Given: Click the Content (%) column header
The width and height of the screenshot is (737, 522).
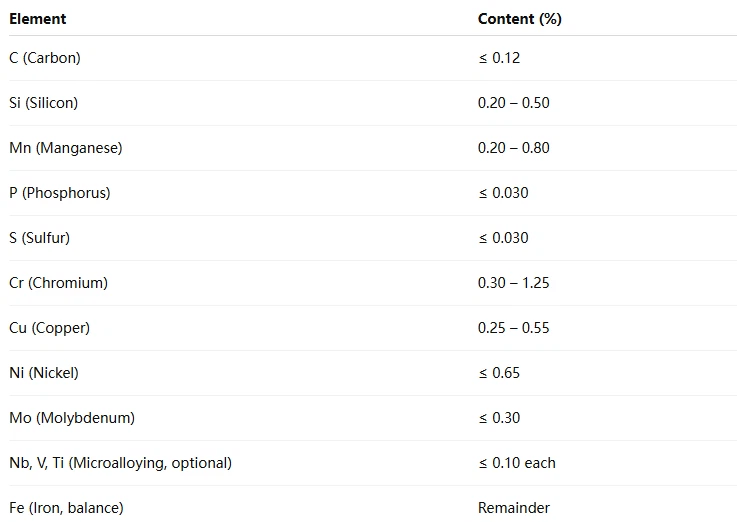Looking at the screenshot, I should [519, 19].
